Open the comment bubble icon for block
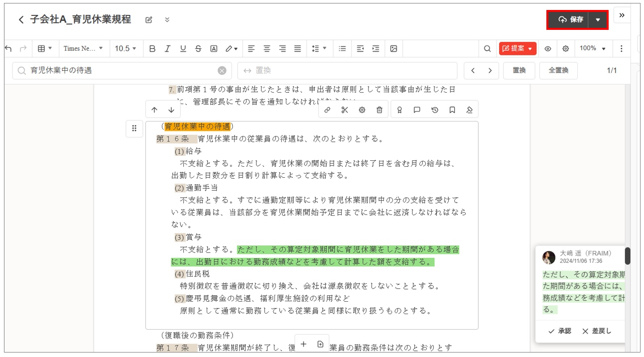 tap(417, 110)
